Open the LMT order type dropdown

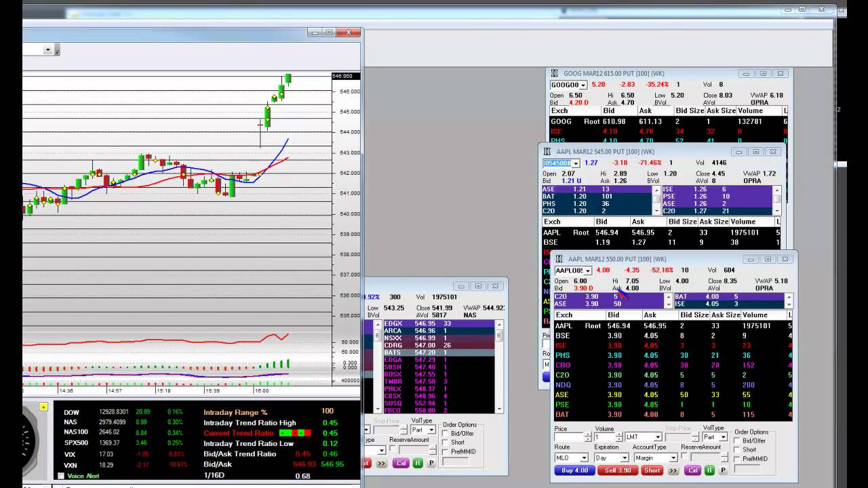pyautogui.click(x=656, y=437)
